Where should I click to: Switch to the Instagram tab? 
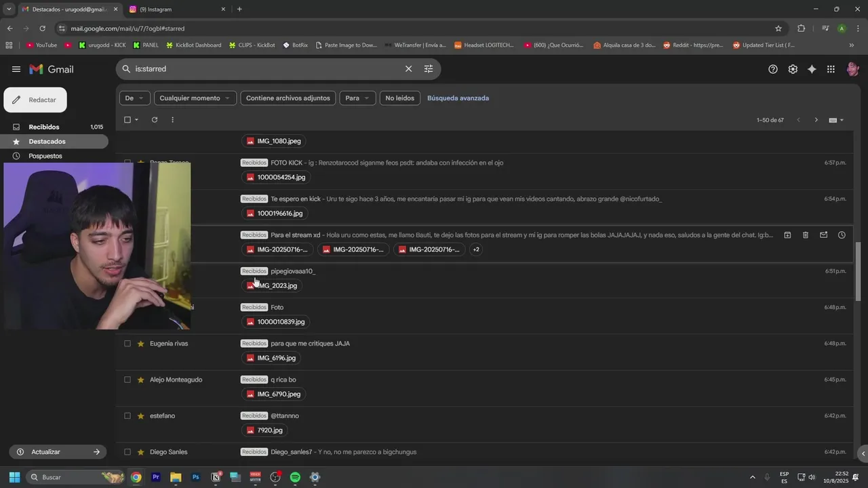pos(178,9)
